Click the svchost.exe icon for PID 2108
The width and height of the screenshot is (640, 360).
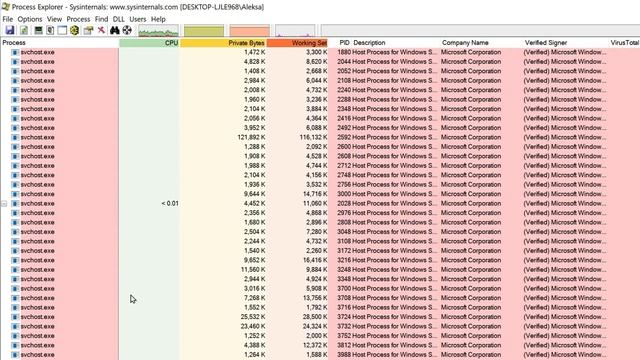point(15,80)
